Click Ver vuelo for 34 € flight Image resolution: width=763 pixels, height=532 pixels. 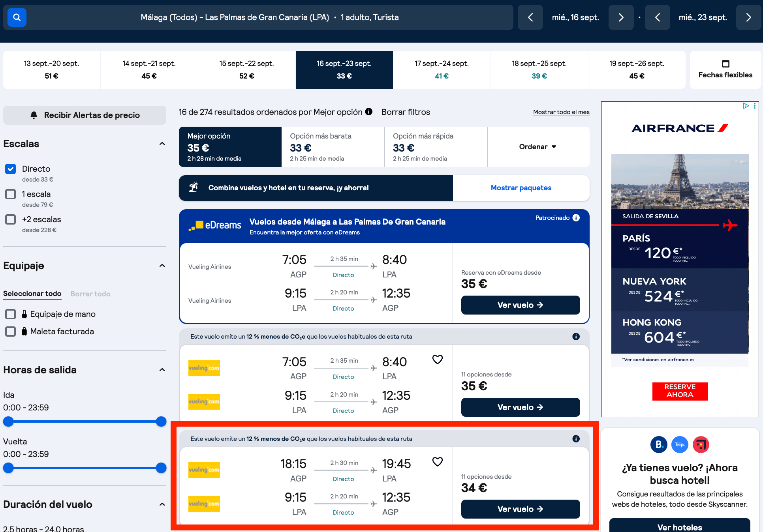[521, 509]
